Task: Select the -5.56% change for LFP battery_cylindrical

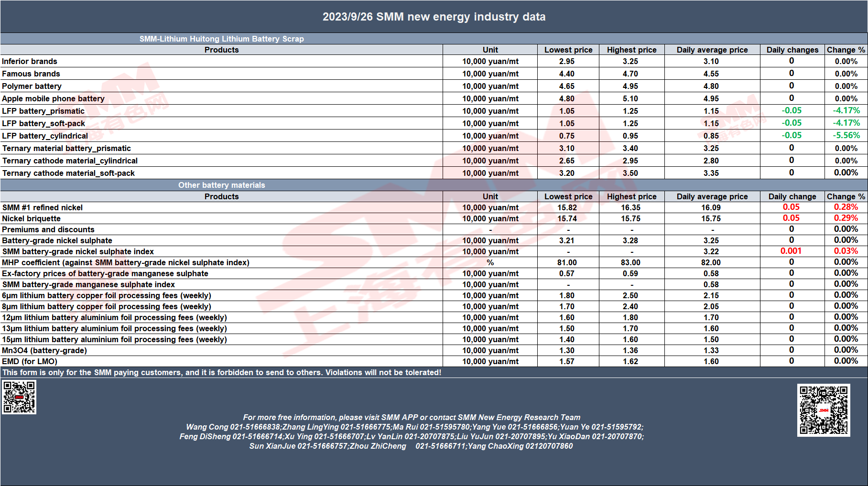Action: [846, 135]
